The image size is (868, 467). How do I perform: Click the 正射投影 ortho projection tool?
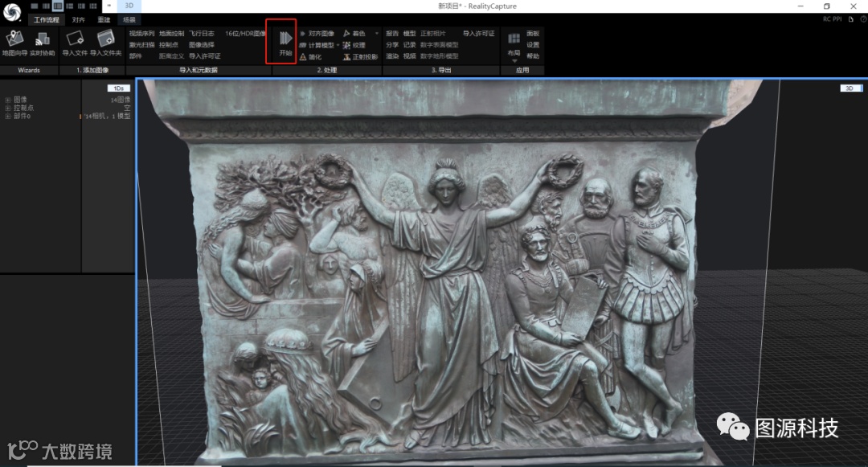(360, 57)
